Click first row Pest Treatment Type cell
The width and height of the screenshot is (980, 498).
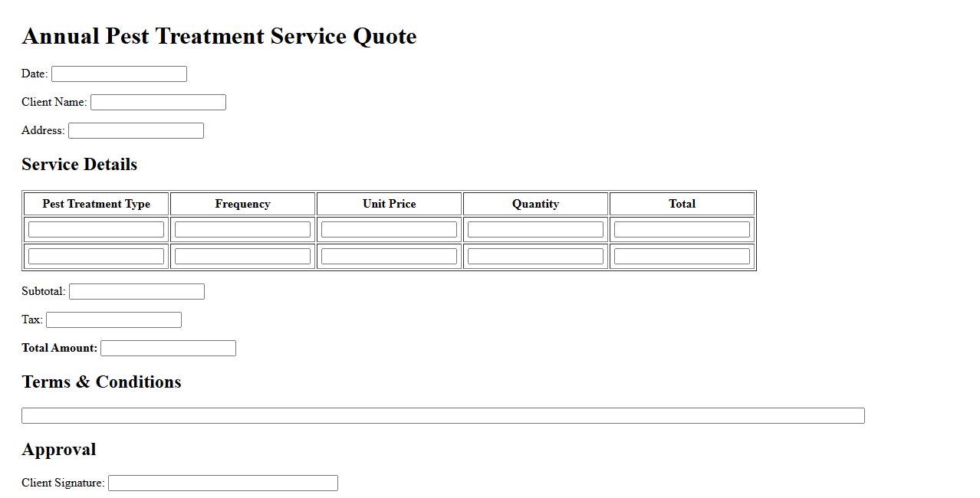(x=96, y=230)
